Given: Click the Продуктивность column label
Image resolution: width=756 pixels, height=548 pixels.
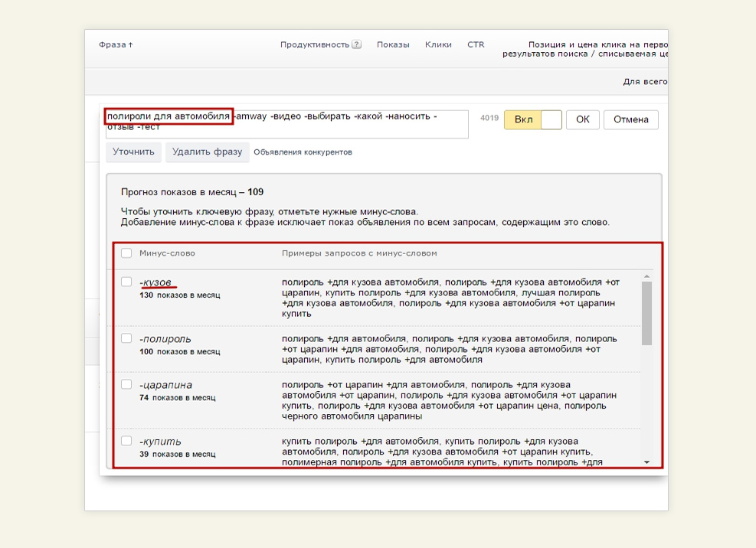Looking at the screenshot, I should (314, 44).
